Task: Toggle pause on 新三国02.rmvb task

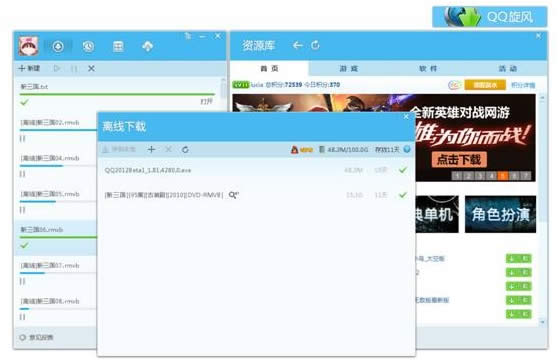Action: (x=22, y=138)
